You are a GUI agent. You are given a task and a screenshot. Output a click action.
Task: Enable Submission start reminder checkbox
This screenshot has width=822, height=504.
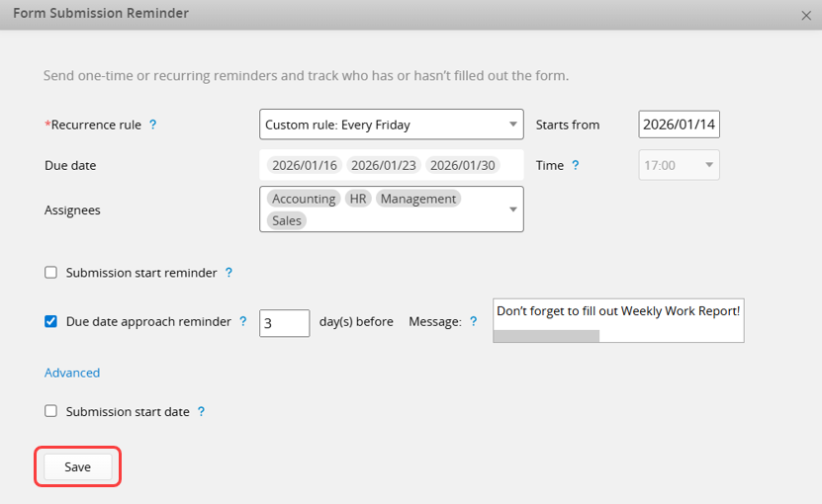point(51,273)
